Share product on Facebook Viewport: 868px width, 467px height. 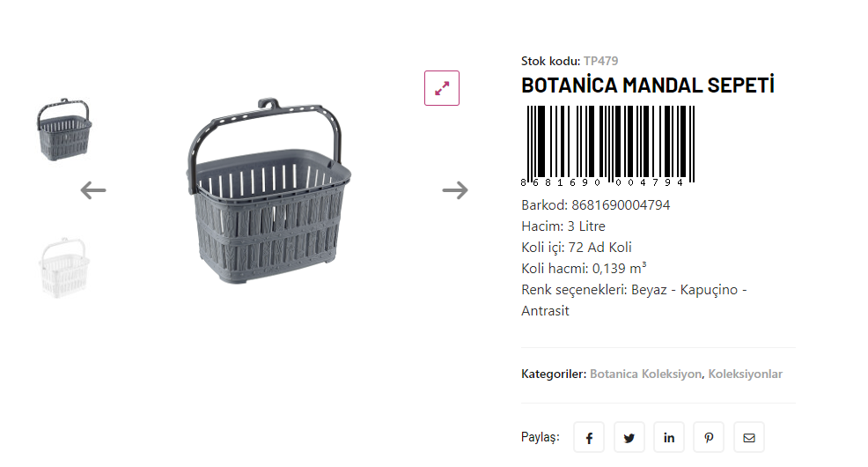coord(589,438)
